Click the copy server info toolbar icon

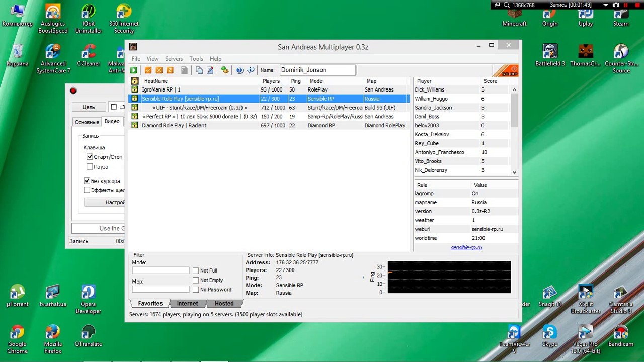(199, 70)
